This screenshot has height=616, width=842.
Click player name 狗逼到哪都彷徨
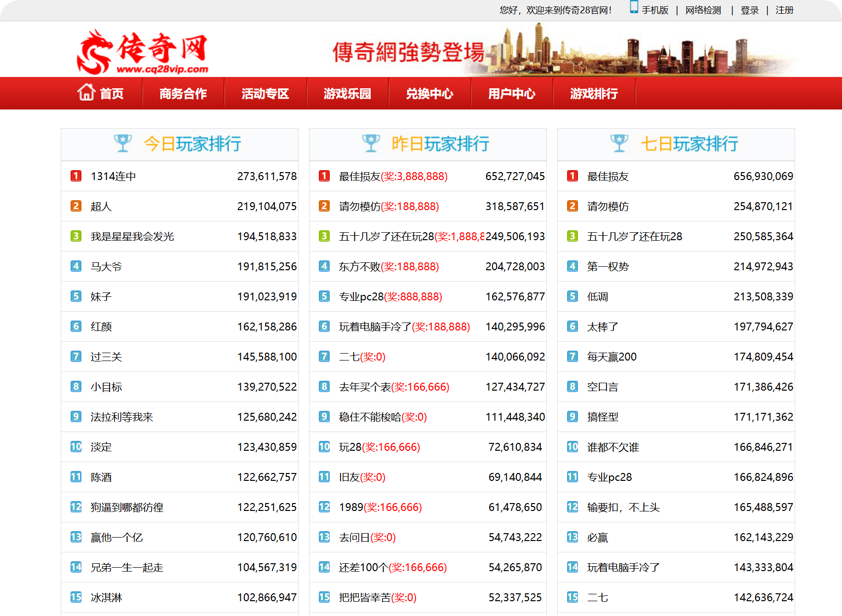click(127, 507)
